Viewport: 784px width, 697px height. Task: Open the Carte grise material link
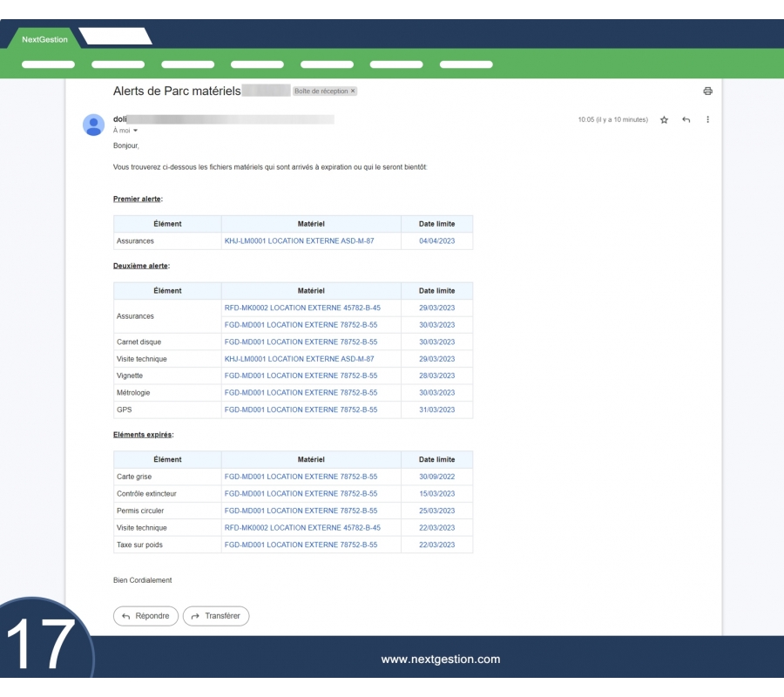tap(301, 477)
